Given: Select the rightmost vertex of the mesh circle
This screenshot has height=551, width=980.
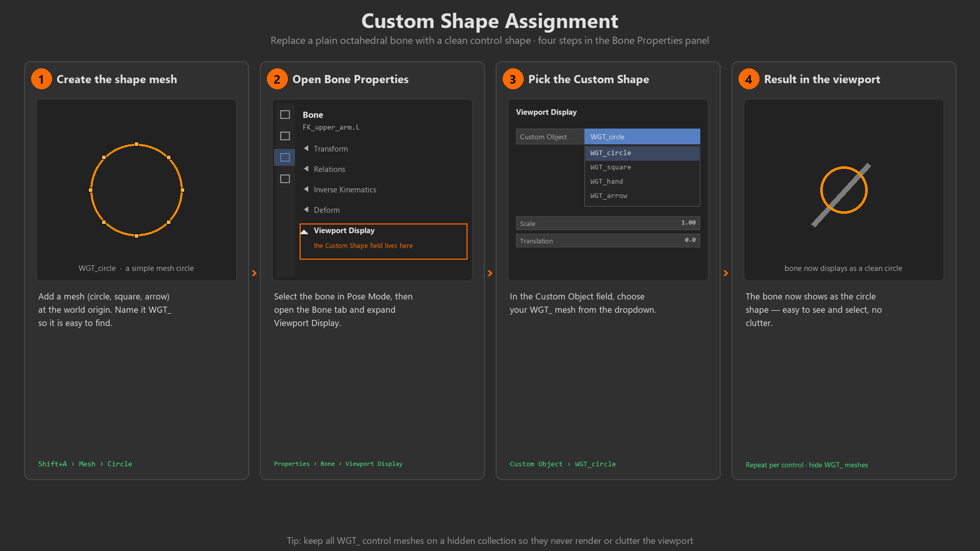Looking at the screenshot, I should [182, 190].
